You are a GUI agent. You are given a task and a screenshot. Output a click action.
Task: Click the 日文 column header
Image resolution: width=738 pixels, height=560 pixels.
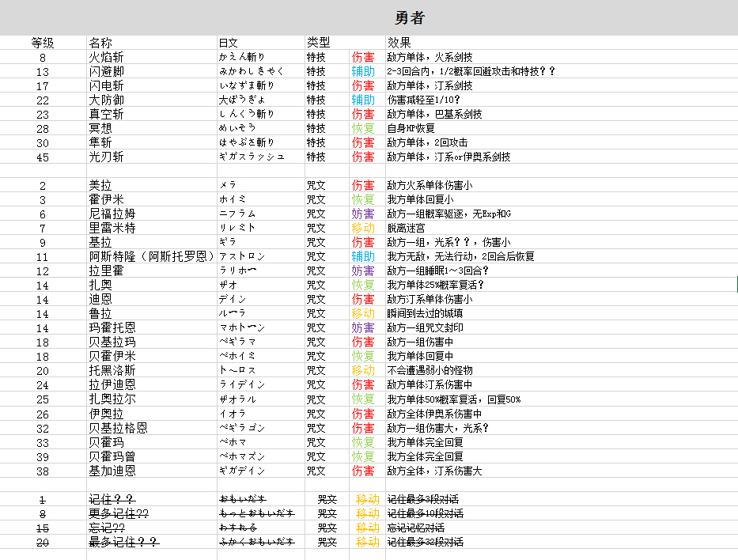(x=229, y=43)
